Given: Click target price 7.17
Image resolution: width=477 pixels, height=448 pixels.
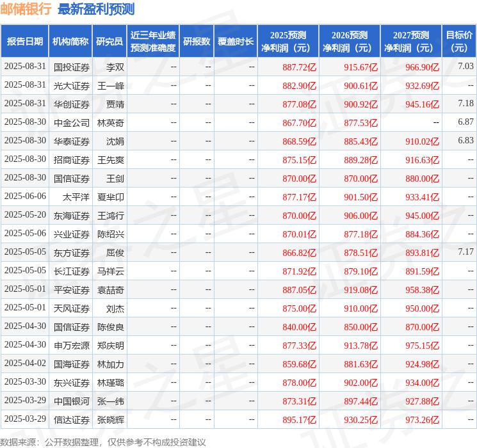Looking at the screenshot, I should [x=465, y=252].
